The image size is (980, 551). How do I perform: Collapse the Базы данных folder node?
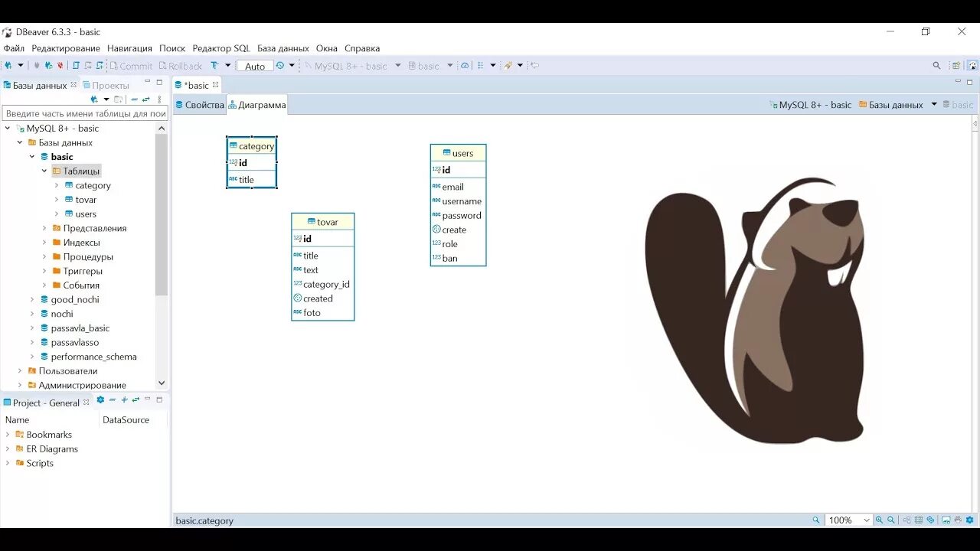tap(20, 142)
